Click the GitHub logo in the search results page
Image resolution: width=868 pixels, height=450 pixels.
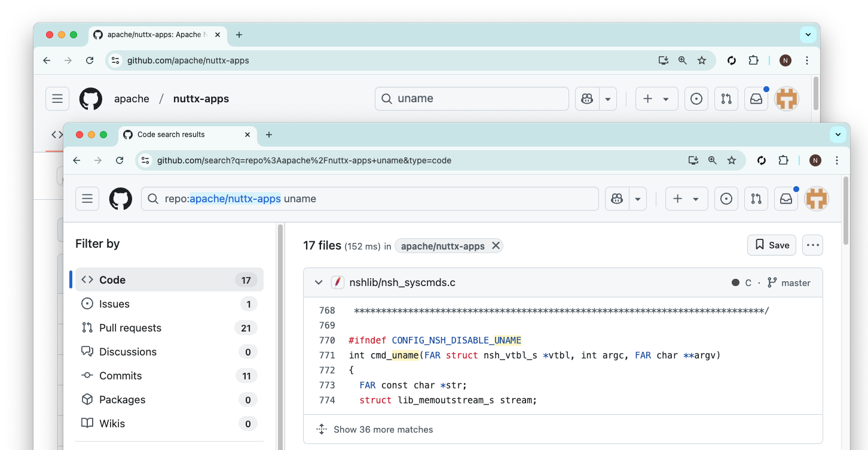[121, 199]
